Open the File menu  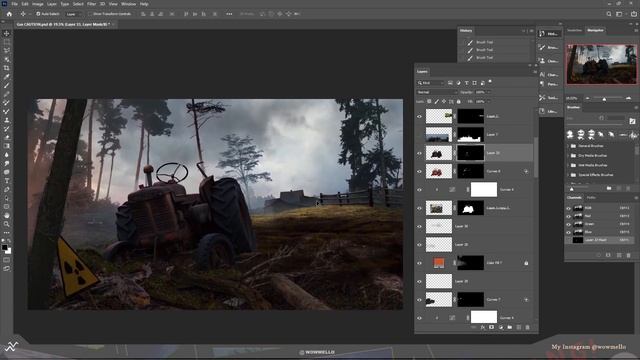15,4
